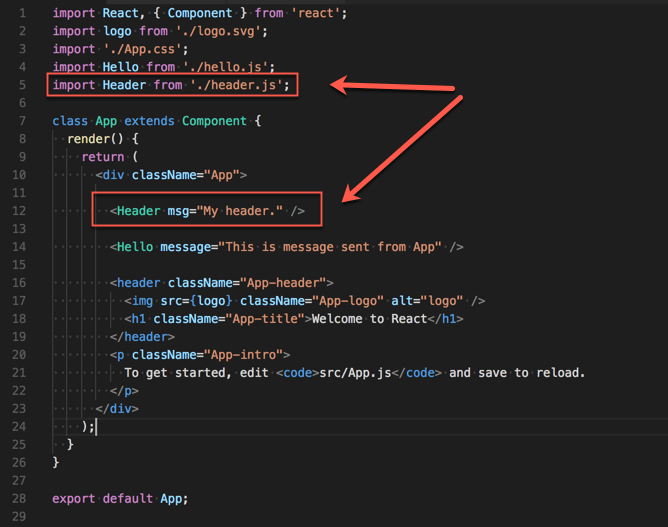Screen dimensions: 668x527
Task: Click the Hello component tag on line 14
Action: coord(135,247)
